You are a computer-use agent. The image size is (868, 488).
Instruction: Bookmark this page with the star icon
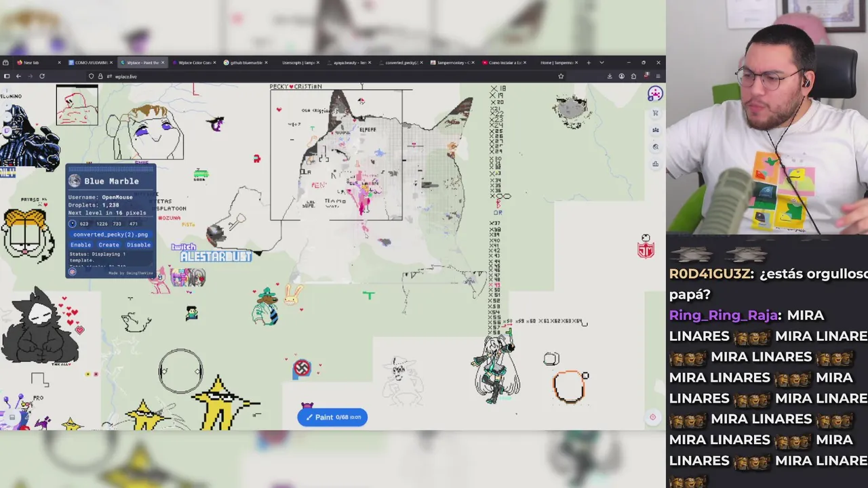click(561, 76)
